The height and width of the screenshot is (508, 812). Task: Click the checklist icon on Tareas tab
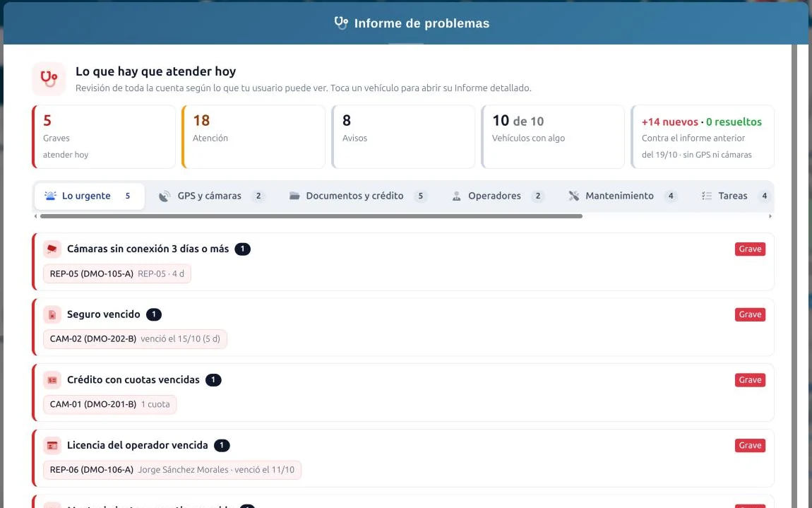tap(706, 196)
